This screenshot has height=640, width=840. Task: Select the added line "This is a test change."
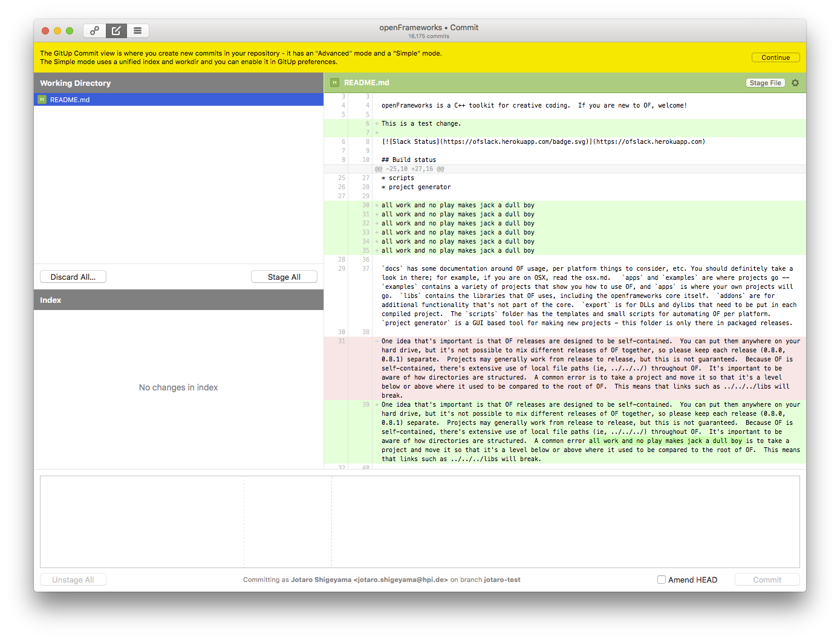(x=421, y=123)
